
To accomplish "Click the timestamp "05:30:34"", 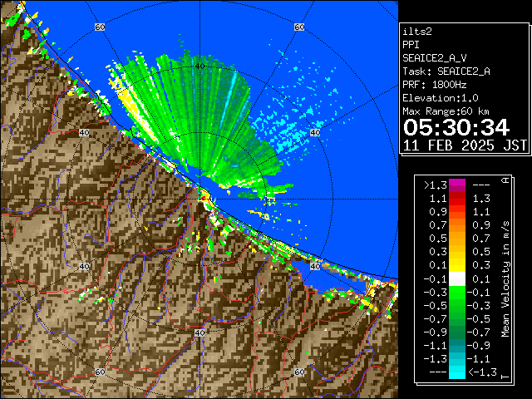I will (456, 127).
